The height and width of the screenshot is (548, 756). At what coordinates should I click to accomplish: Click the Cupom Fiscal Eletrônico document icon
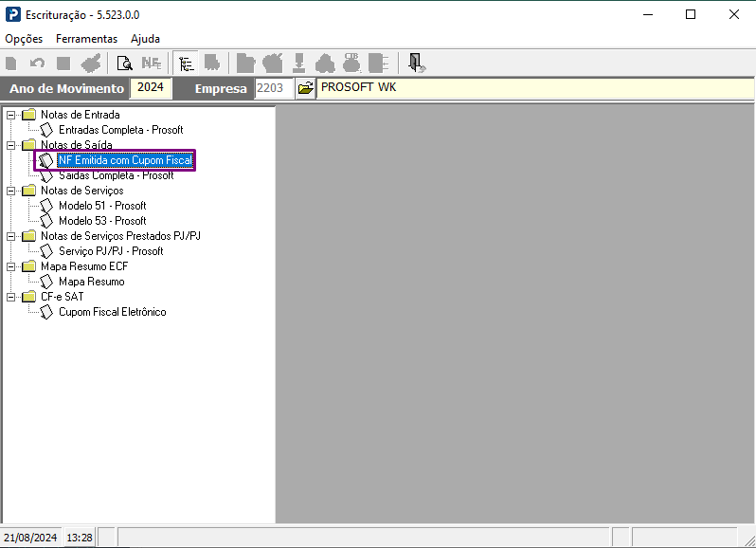46,312
